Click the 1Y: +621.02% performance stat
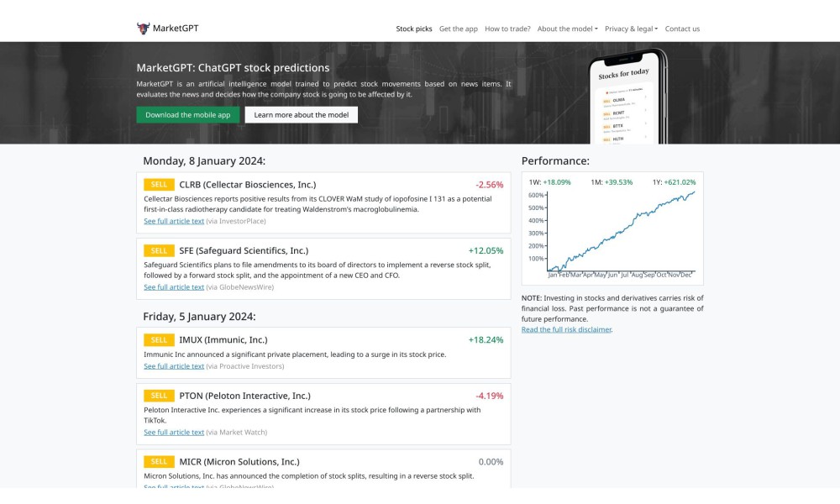 pos(674,182)
